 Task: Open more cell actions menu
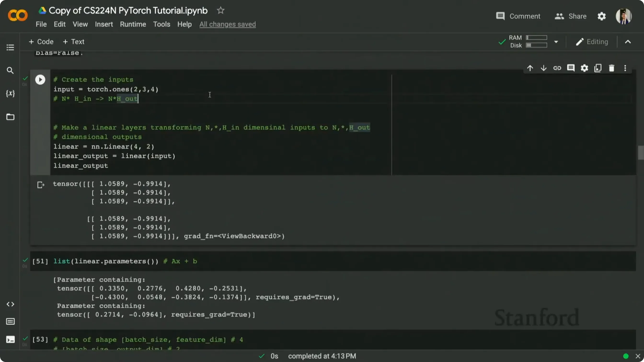[x=625, y=68]
